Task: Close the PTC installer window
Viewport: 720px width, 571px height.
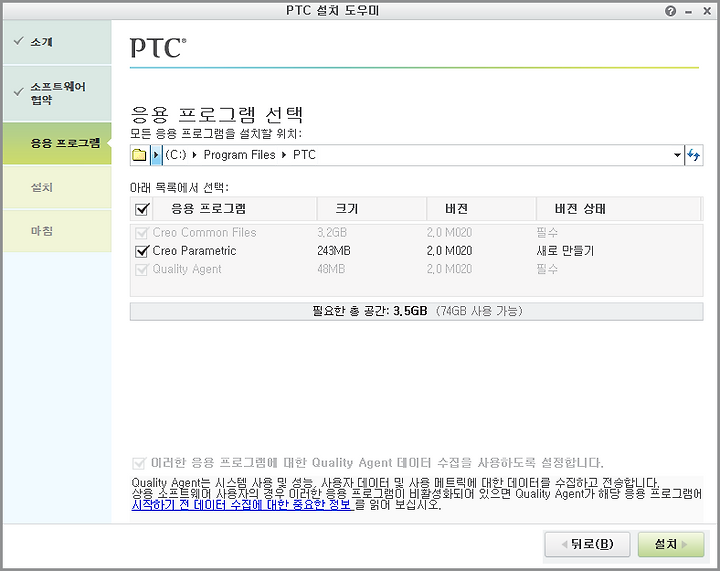Action: pyautogui.click(x=707, y=11)
